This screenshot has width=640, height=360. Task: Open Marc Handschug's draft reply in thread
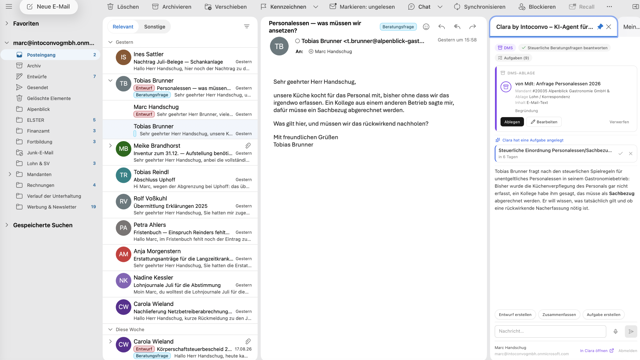click(180, 110)
